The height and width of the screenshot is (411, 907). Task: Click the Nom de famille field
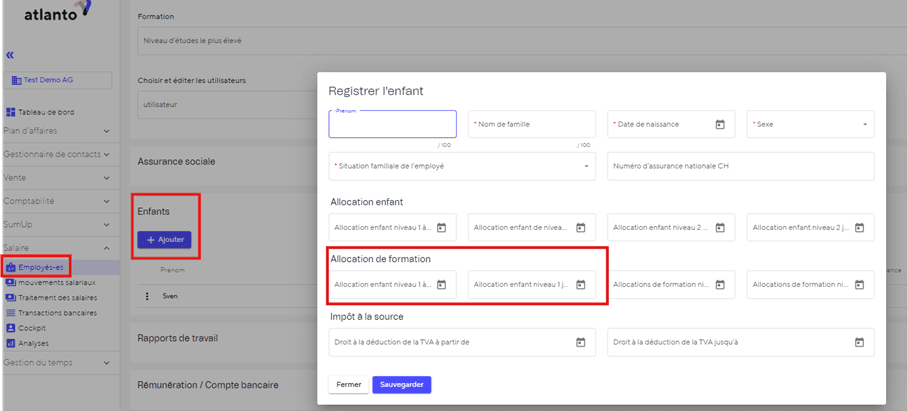[x=531, y=125]
